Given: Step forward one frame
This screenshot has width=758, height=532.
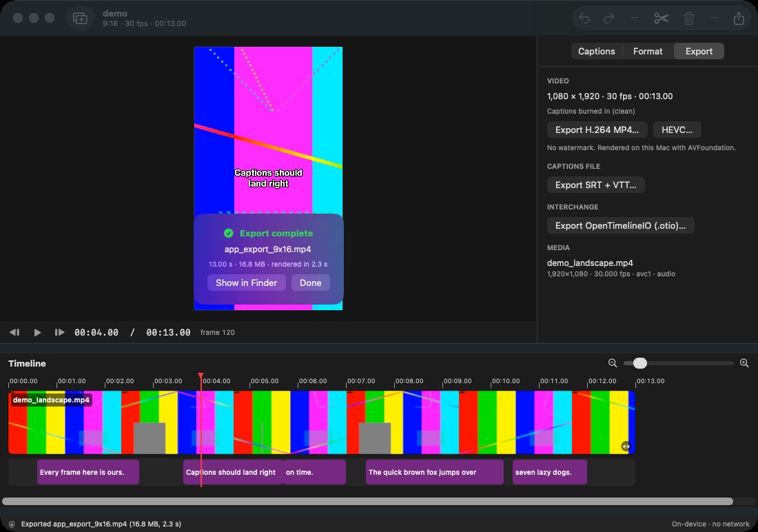Looking at the screenshot, I should pyautogui.click(x=59, y=332).
